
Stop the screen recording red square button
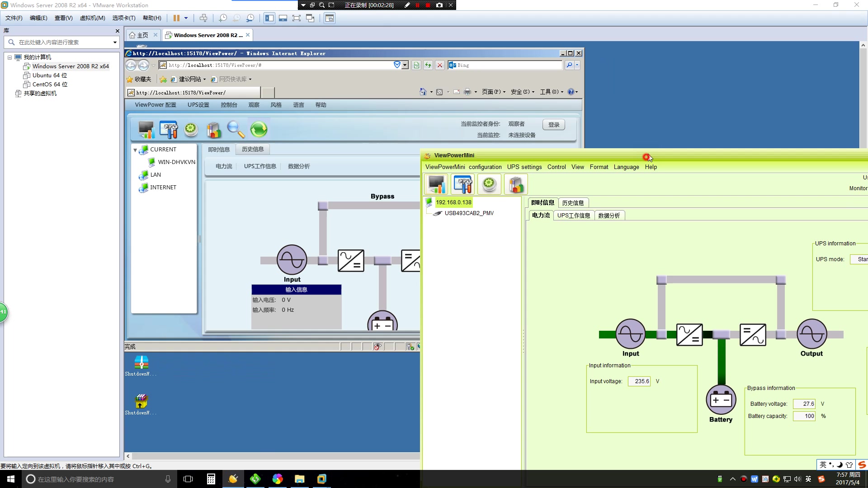[x=428, y=5]
